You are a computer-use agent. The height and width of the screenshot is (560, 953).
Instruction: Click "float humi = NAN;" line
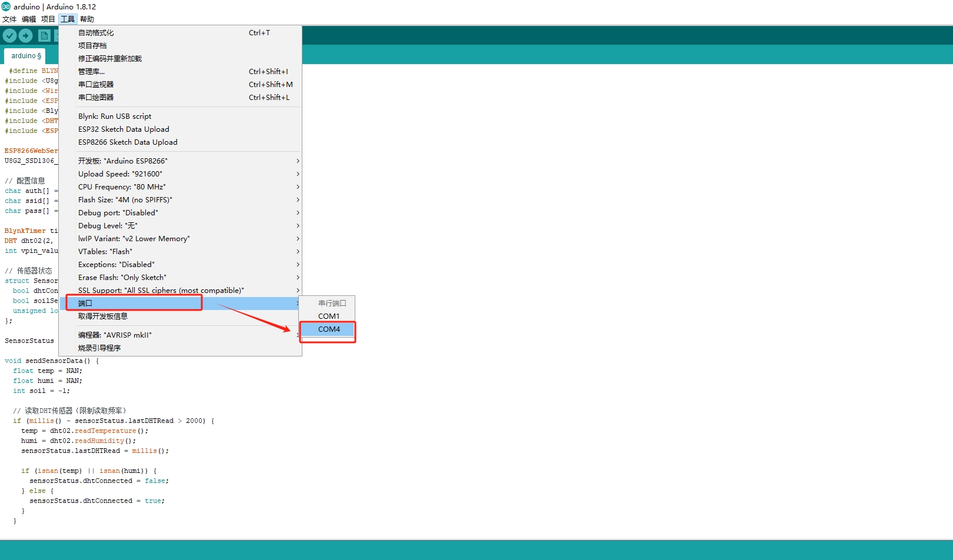click(x=48, y=381)
